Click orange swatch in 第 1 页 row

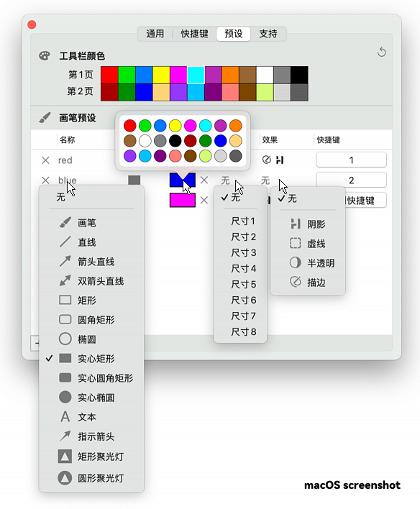click(230, 75)
